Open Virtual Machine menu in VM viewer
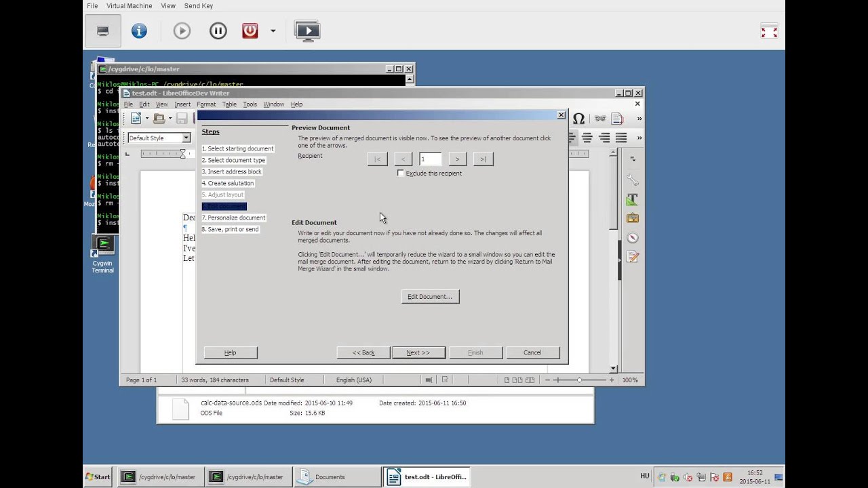The height and width of the screenshot is (488, 868). (x=129, y=6)
